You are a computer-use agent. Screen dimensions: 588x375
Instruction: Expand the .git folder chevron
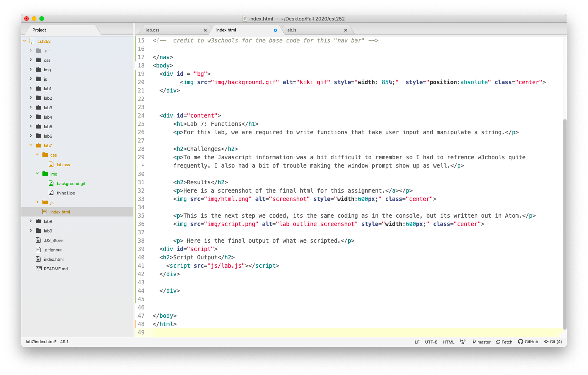(x=31, y=50)
